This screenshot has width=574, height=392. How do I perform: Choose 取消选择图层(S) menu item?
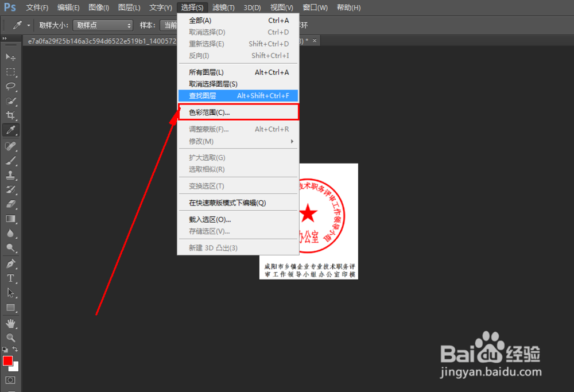coord(238,84)
